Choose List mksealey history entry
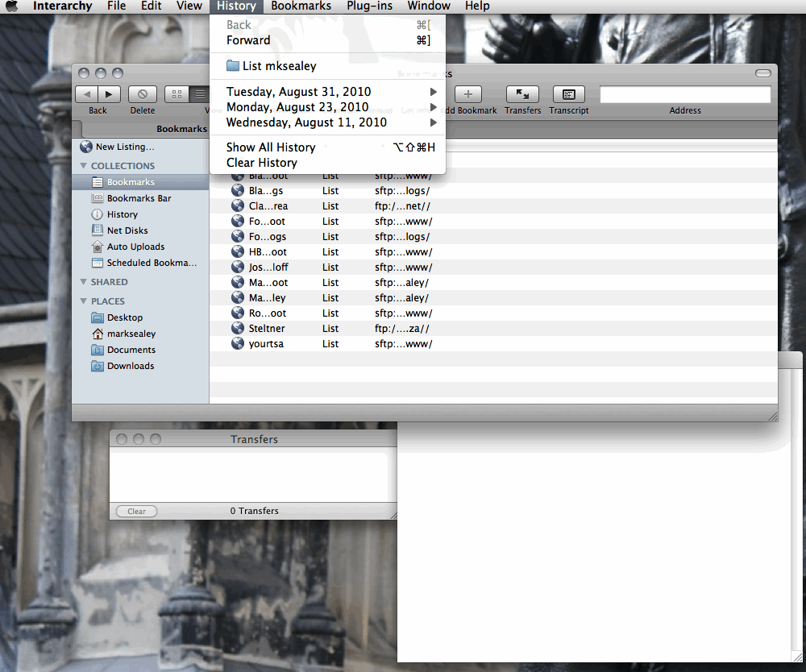This screenshot has width=806, height=672. [x=327, y=66]
